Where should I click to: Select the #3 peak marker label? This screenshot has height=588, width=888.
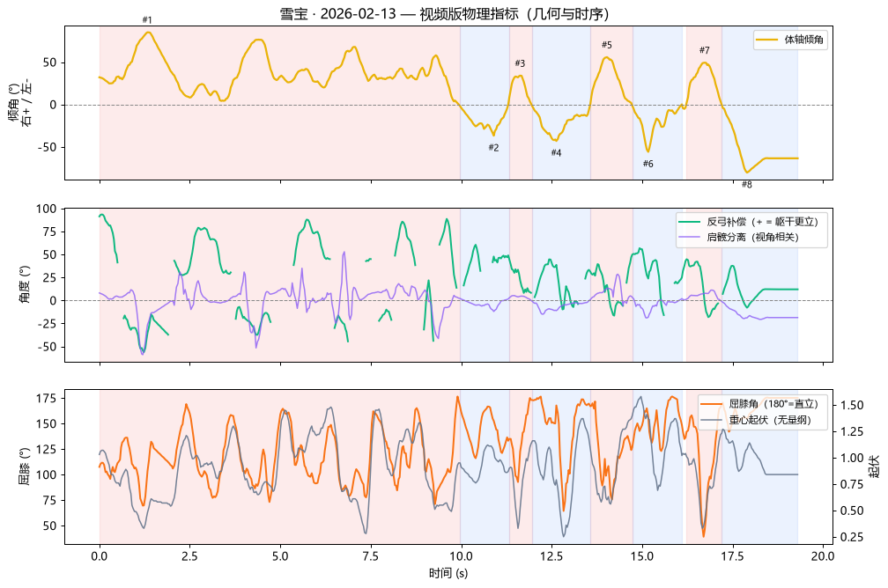coord(520,63)
